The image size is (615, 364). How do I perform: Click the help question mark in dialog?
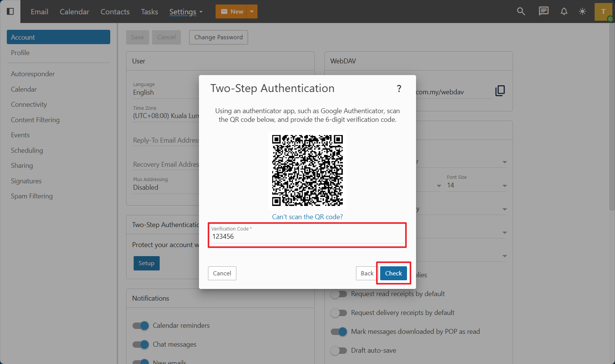[399, 89]
